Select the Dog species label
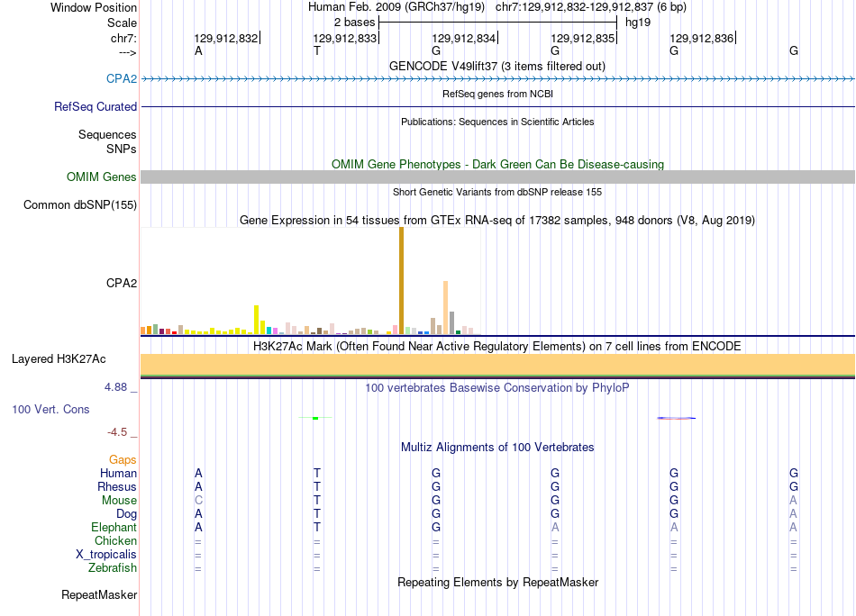 coord(127,514)
